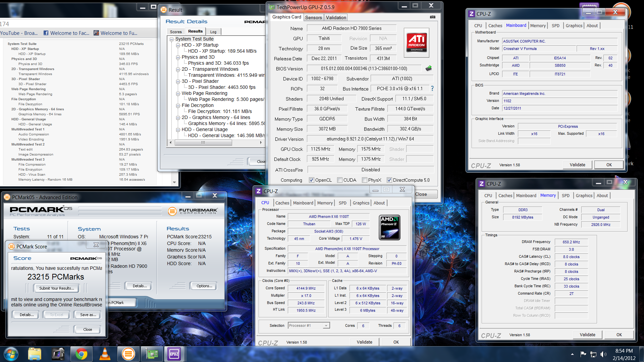Open About tab in CPU-Z processor window
This screenshot has width=644, height=362.
coord(379,203)
